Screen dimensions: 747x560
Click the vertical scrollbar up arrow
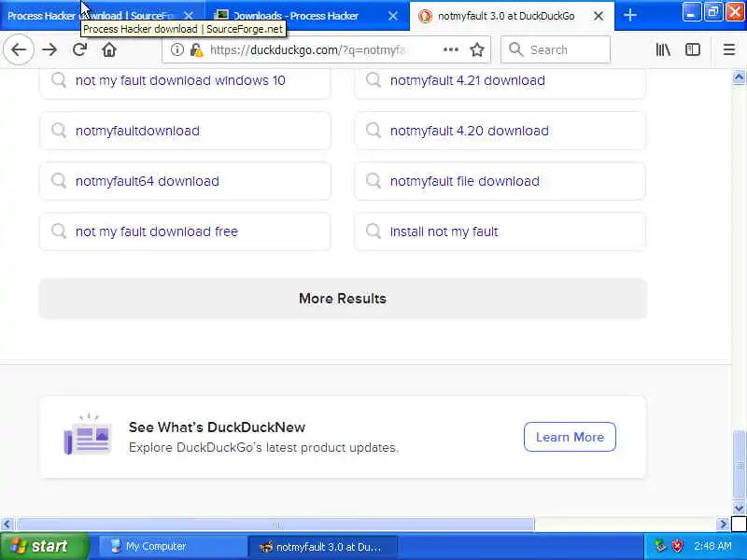pyautogui.click(x=739, y=77)
